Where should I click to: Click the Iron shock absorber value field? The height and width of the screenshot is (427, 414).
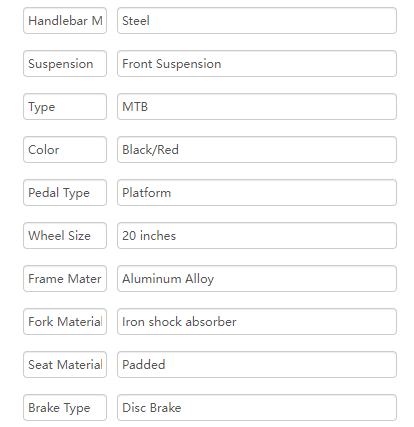[x=257, y=322]
